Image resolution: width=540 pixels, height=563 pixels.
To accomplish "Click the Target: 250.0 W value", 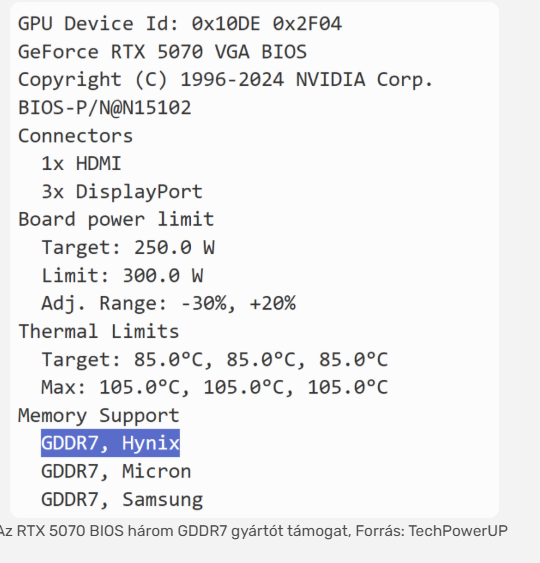I will (x=128, y=247).
